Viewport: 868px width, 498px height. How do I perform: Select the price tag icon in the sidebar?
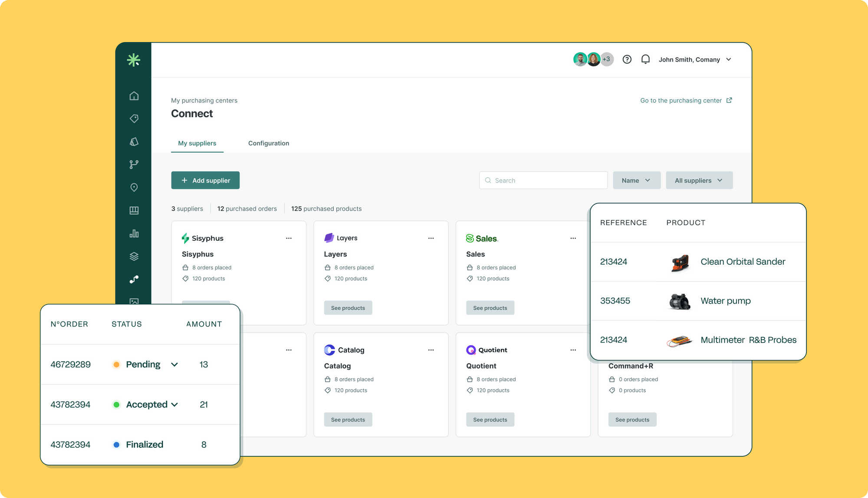point(134,118)
